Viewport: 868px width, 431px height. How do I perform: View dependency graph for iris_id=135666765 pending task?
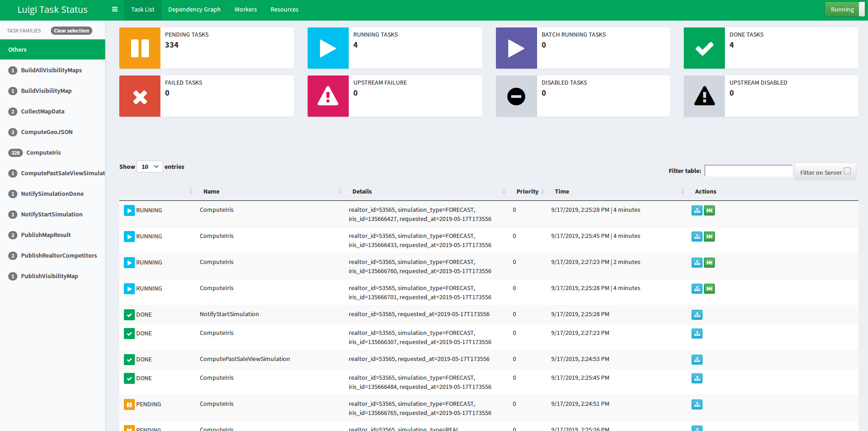(697, 404)
